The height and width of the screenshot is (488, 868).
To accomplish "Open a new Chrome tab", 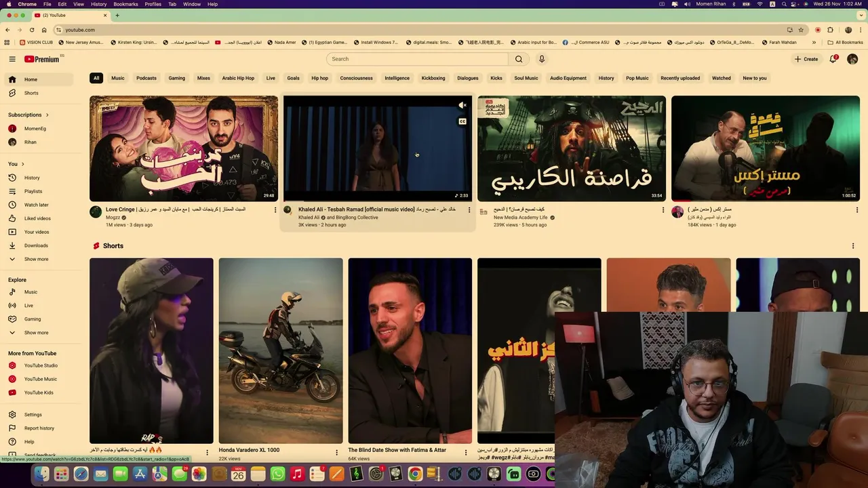I will [x=117, y=15].
